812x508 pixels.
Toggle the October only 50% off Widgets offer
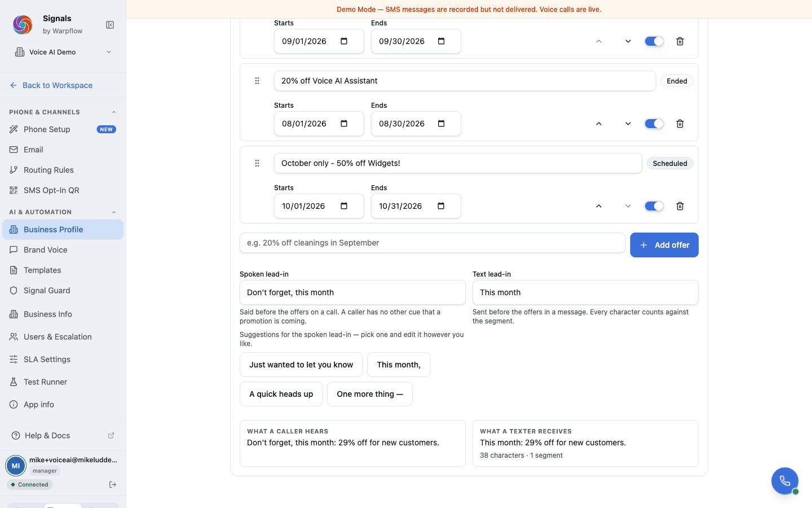coord(654,206)
